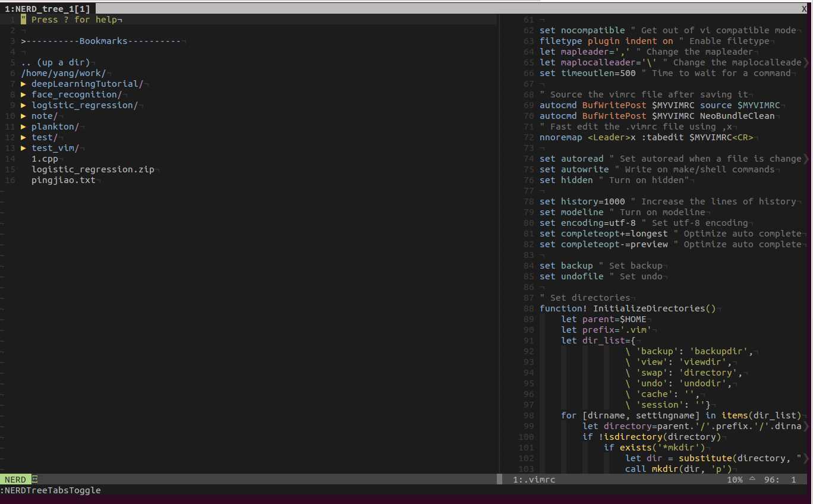Open the 1.cpp file
Viewport: 813px width, 504px height.
pyautogui.click(x=45, y=159)
